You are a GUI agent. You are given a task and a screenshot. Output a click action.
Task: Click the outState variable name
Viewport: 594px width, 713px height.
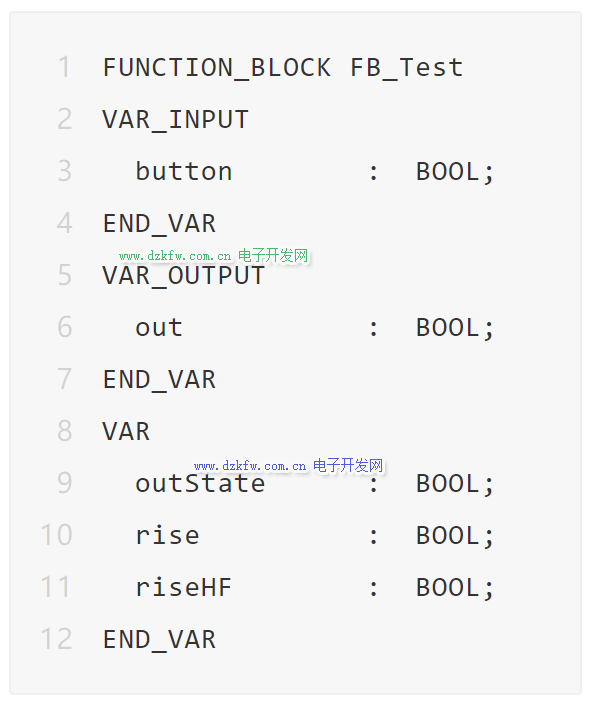tap(200, 483)
